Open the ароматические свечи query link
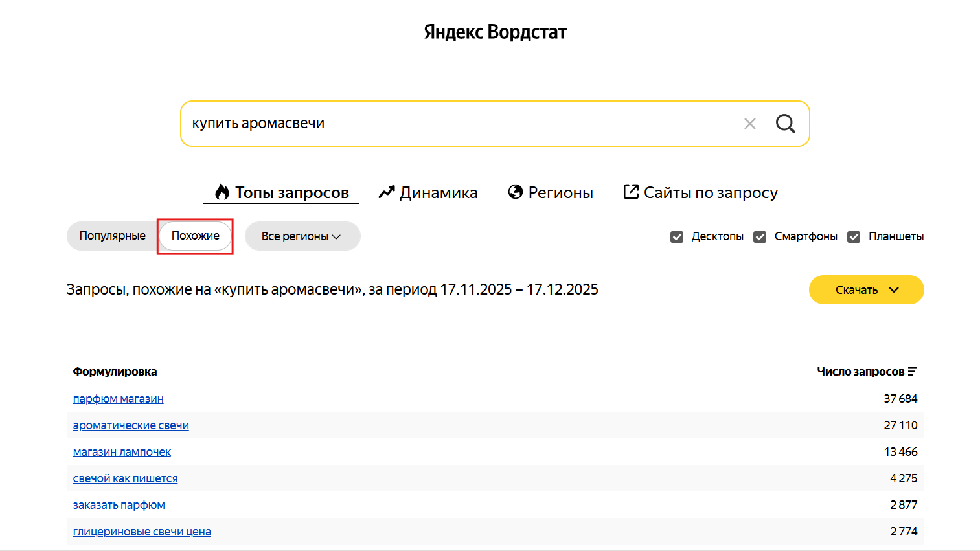This screenshot has height=551, width=980. [131, 425]
